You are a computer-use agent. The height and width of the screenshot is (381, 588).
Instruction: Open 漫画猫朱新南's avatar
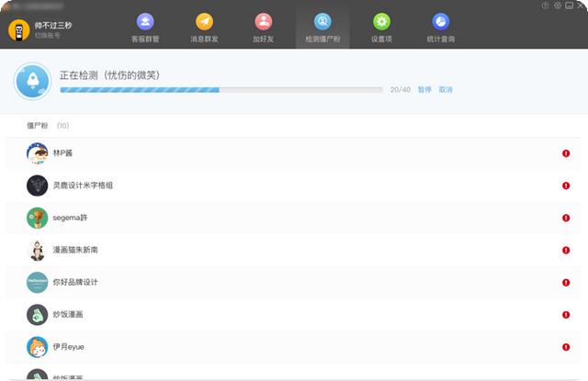point(37,250)
